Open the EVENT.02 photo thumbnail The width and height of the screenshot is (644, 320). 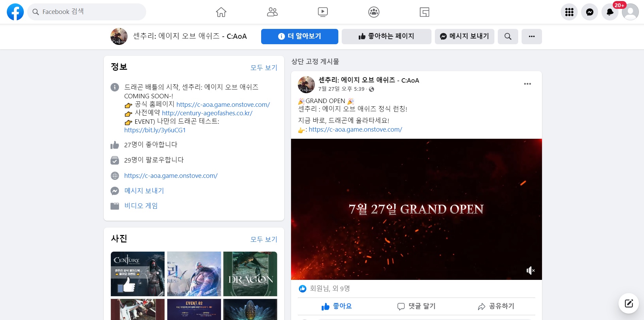[x=194, y=309]
